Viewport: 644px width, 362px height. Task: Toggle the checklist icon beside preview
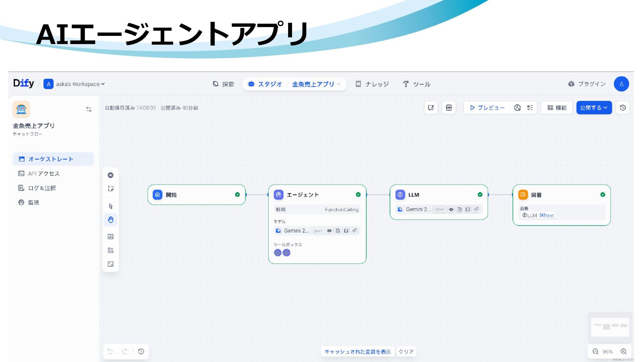pos(530,108)
